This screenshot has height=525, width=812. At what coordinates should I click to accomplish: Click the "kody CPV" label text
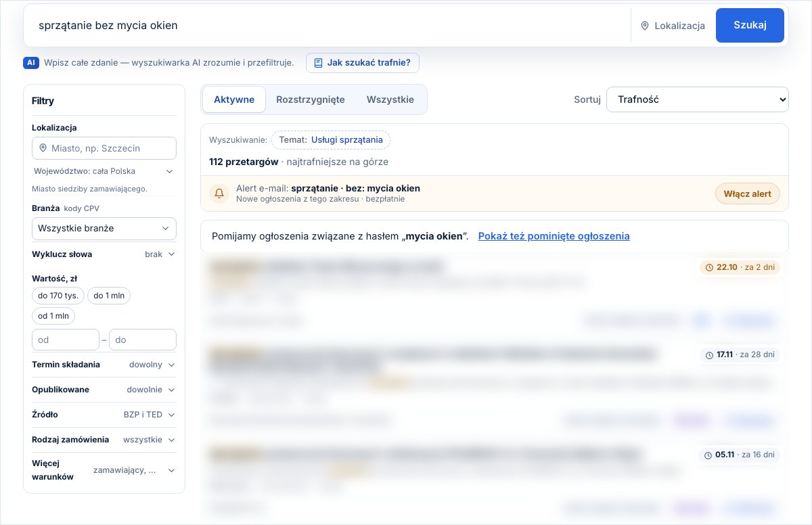coord(82,208)
